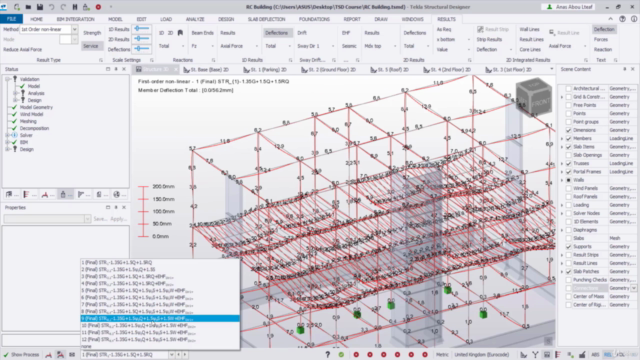Enable the Punching Checks checkbox
Image resolution: width=640 pixels, height=360 pixels.
[x=569, y=280]
